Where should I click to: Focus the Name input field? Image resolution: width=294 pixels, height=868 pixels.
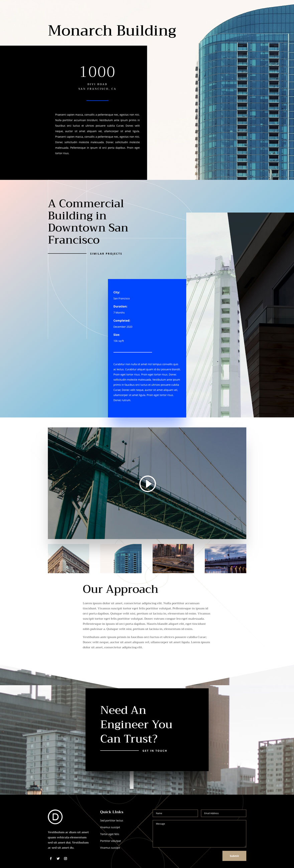click(175, 813)
